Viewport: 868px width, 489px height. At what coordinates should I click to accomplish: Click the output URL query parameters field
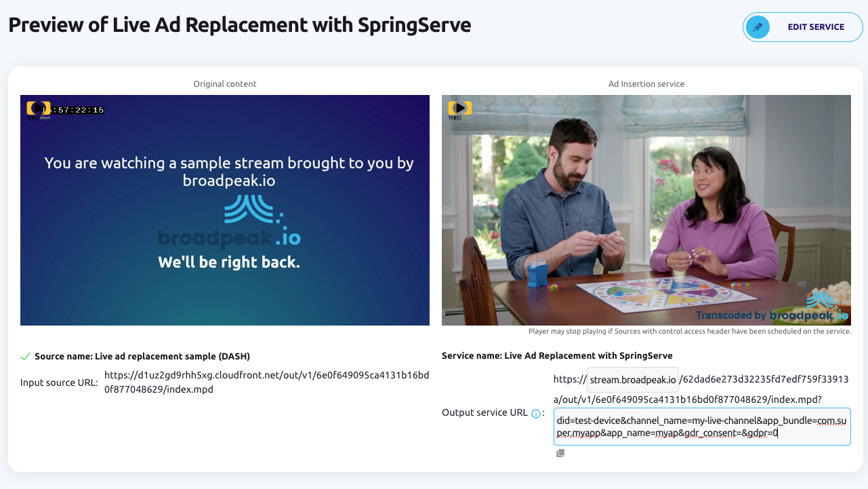[x=702, y=427]
